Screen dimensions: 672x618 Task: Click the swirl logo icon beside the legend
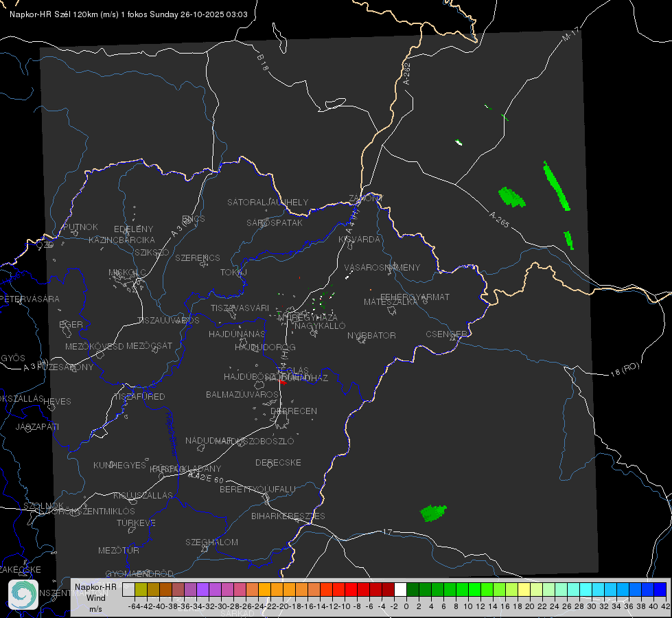tap(23, 595)
